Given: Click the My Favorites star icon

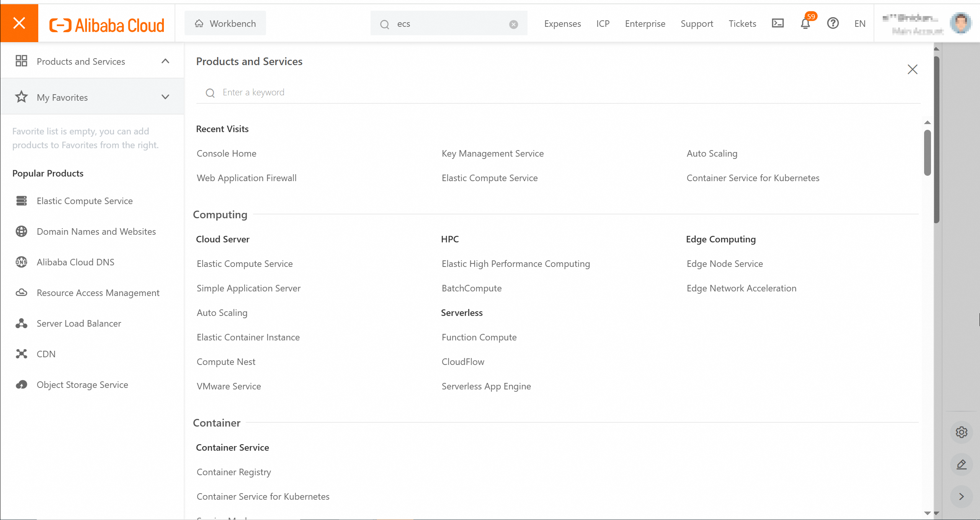Looking at the screenshot, I should tap(21, 97).
